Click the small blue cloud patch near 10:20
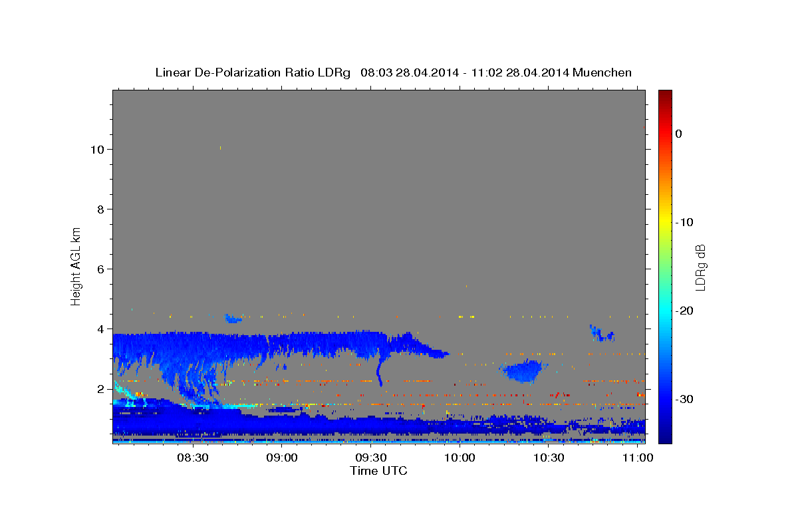The image size is (798, 532). coord(523,371)
